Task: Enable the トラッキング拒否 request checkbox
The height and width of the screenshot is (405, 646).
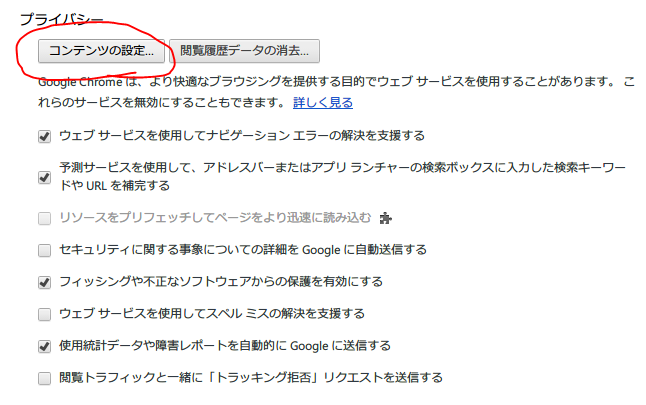Action: [x=44, y=378]
